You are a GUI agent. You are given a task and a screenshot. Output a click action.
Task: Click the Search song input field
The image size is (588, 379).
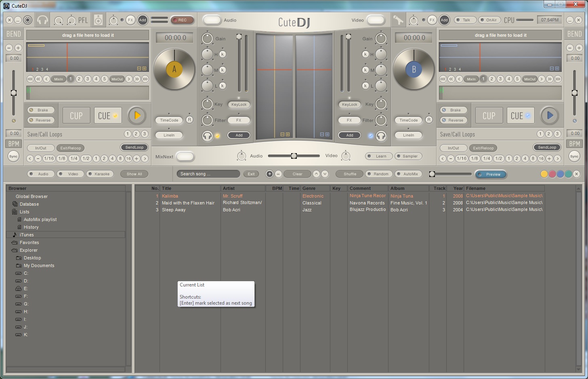tap(208, 174)
